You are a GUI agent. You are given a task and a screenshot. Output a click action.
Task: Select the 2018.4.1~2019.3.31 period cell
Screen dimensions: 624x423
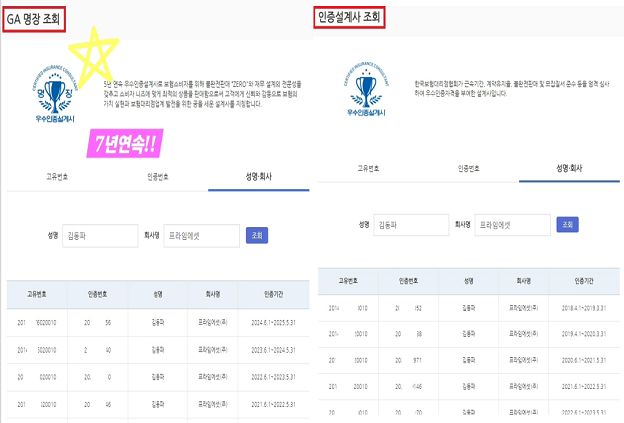[x=584, y=308]
